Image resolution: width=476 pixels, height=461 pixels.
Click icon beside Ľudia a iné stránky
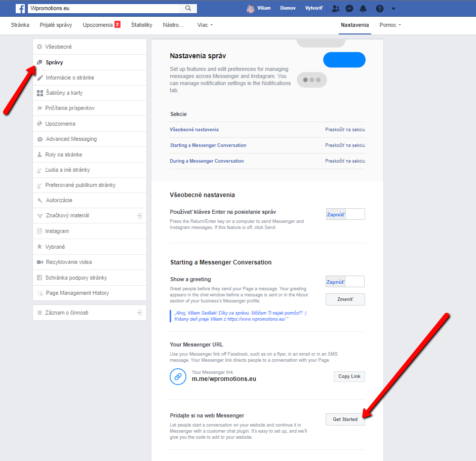click(x=39, y=170)
